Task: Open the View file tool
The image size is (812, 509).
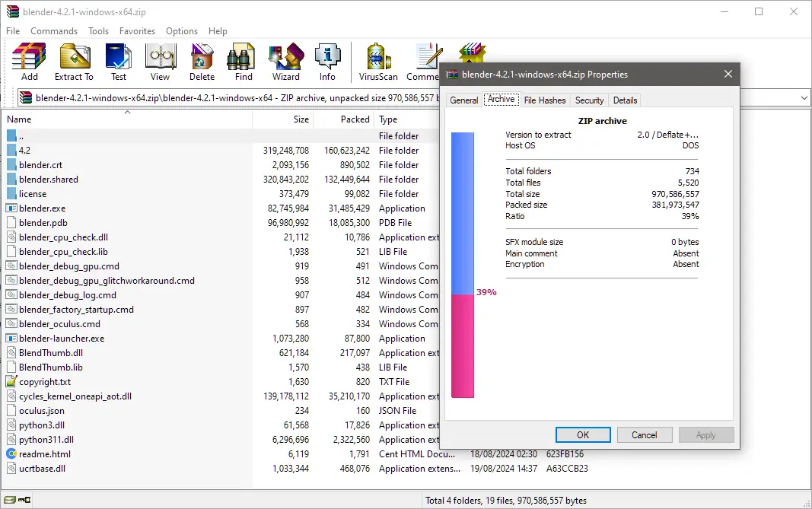Action: click(160, 62)
